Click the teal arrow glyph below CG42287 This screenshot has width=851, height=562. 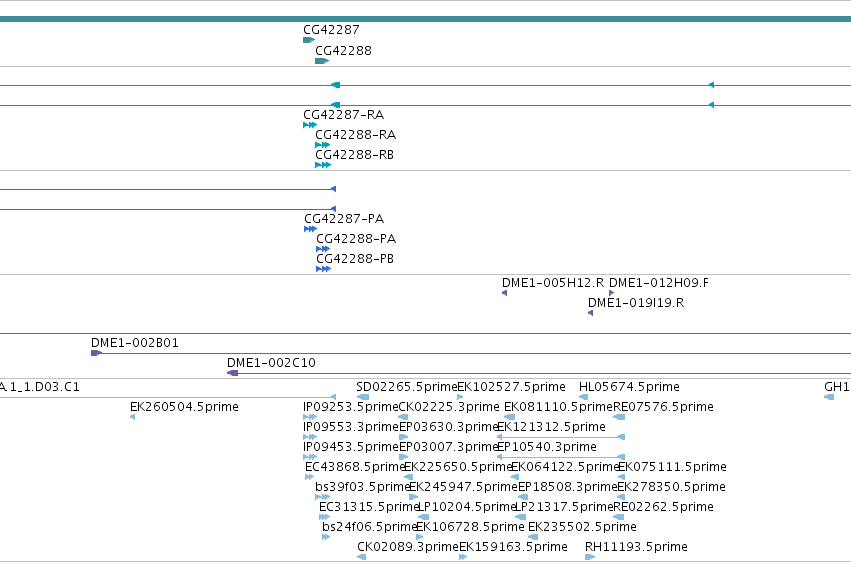[309, 40]
